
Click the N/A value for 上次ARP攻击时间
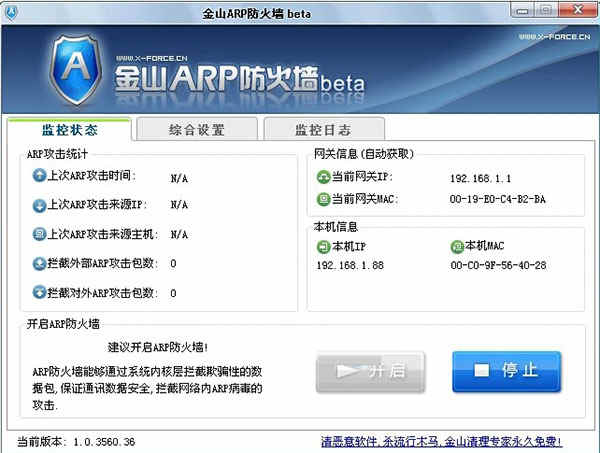point(179,179)
